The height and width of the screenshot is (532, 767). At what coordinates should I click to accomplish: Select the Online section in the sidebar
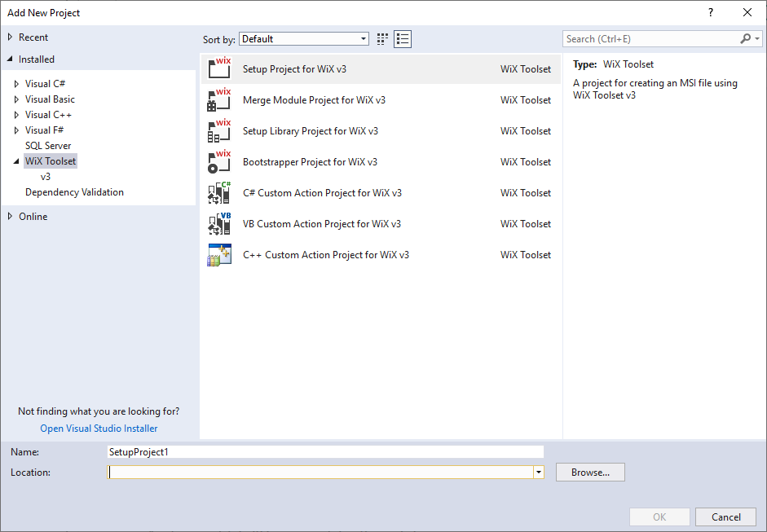32,216
